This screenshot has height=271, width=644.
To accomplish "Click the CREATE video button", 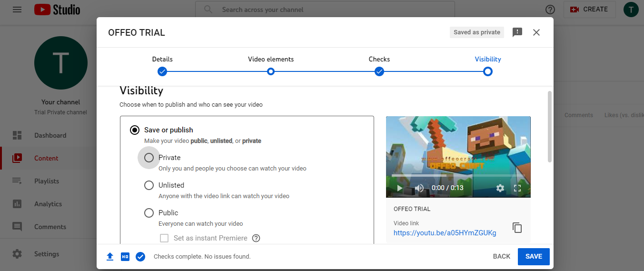I will (x=589, y=10).
